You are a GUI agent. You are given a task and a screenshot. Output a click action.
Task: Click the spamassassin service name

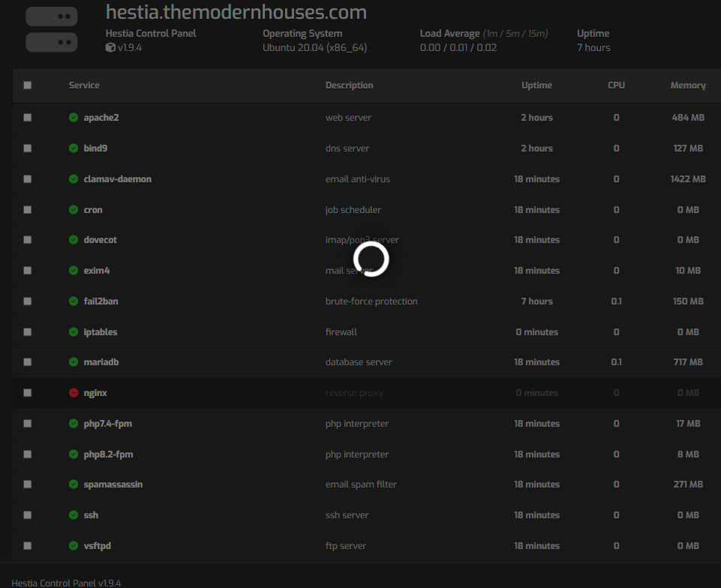click(x=113, y=484)
